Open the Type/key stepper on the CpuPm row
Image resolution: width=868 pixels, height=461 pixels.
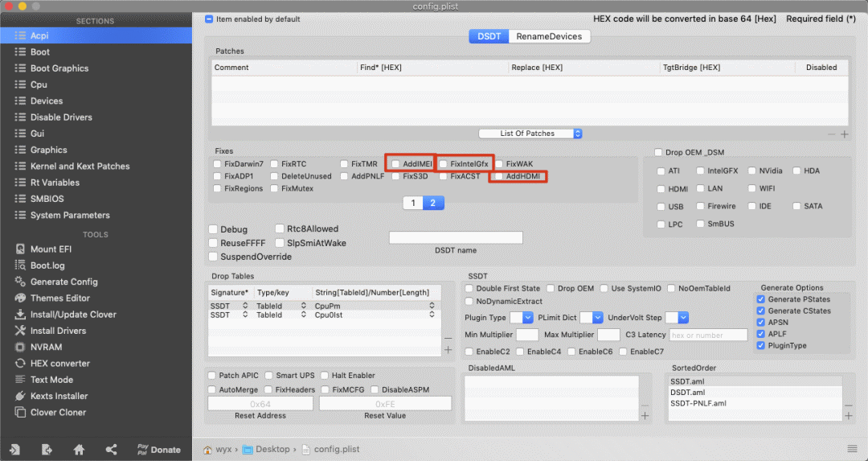pos(303,306)
